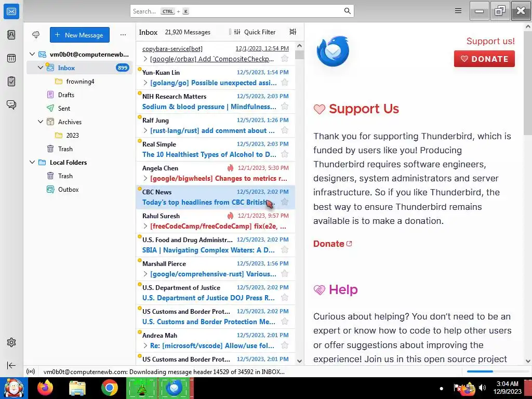The image size is (532, 399).
Task: Open Thunderbird Settings gear
Action: click(x=11, y=342)
